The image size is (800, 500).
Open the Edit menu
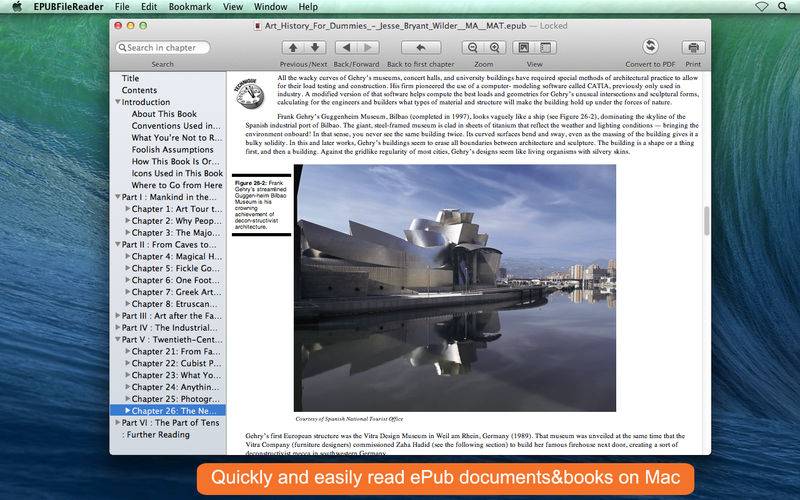click(x=149, y=7)
